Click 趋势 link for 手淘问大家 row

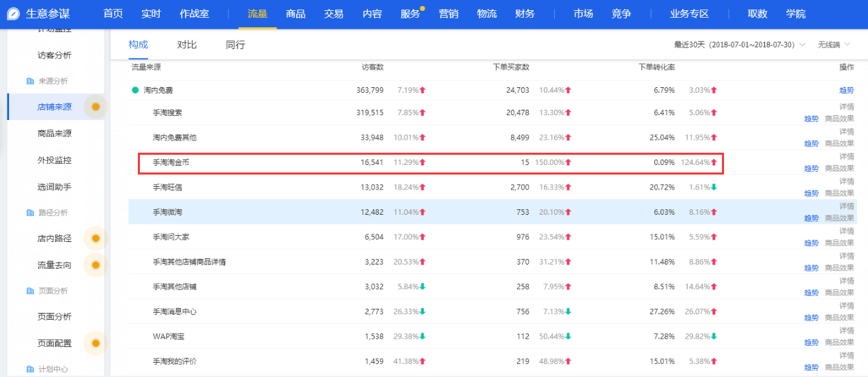pyautogui.click(x=811, y=243)
